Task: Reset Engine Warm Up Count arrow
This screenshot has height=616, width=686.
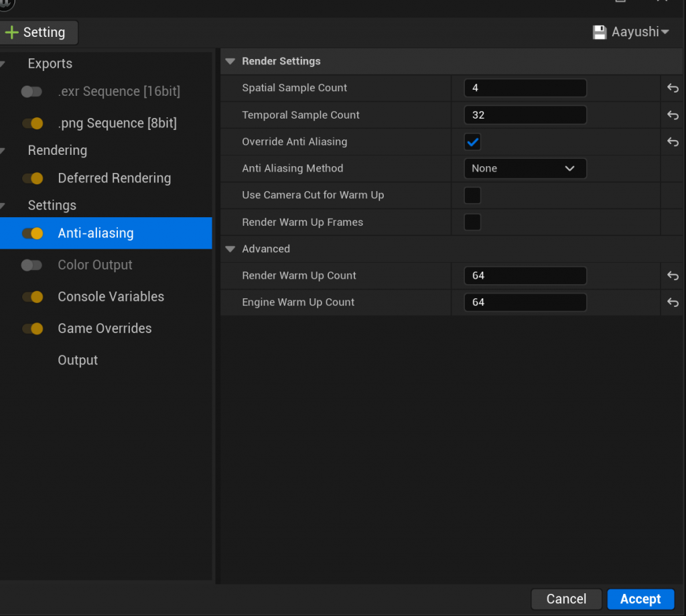Action: click(673, 303)
